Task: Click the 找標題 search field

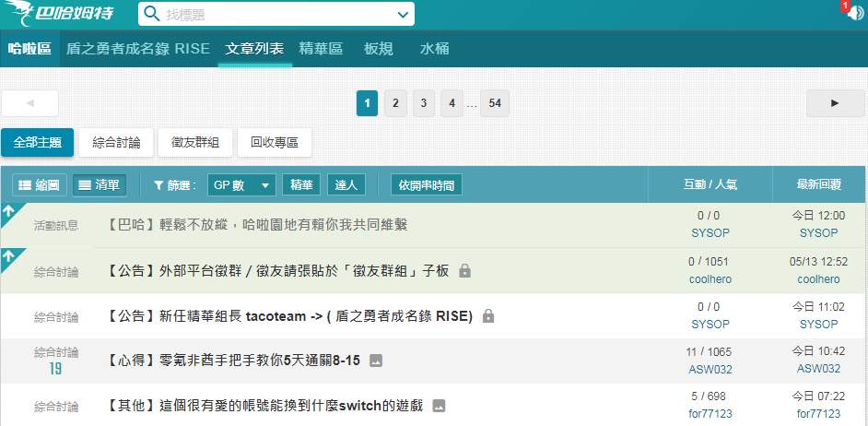Action: tap(276, 15)
